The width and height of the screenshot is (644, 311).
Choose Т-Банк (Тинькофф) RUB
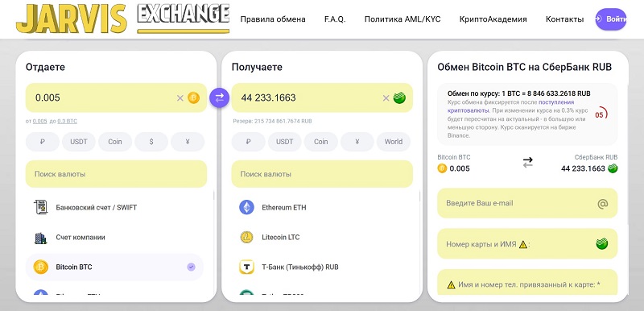pyautogui.click(x=320, y=267)
